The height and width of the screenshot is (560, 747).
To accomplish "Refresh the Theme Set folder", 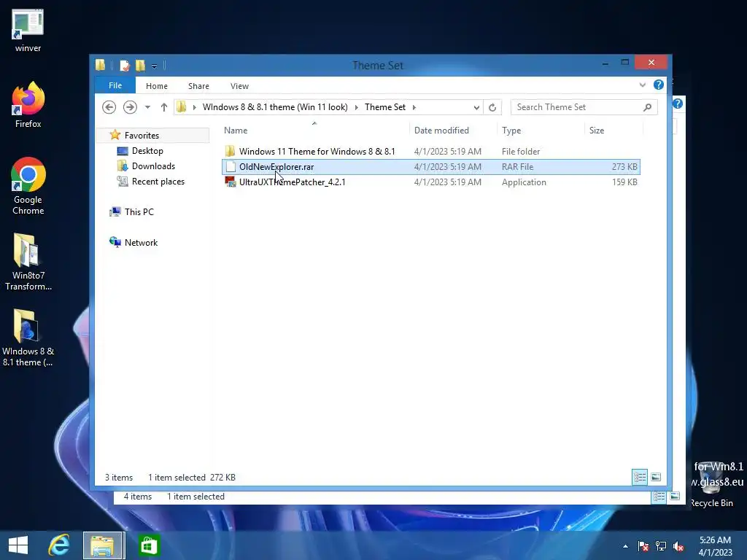I will click(x=492, y=108).
